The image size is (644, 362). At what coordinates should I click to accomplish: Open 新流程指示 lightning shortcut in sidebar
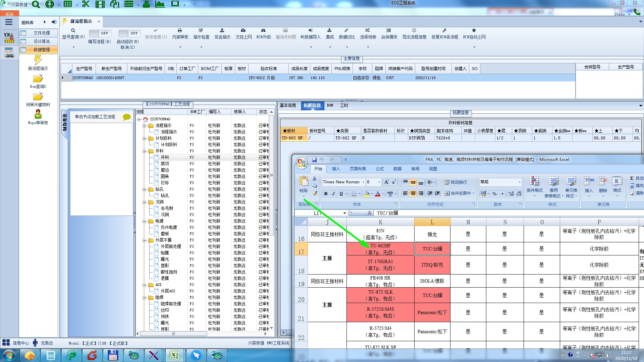(x=38, y=63)
